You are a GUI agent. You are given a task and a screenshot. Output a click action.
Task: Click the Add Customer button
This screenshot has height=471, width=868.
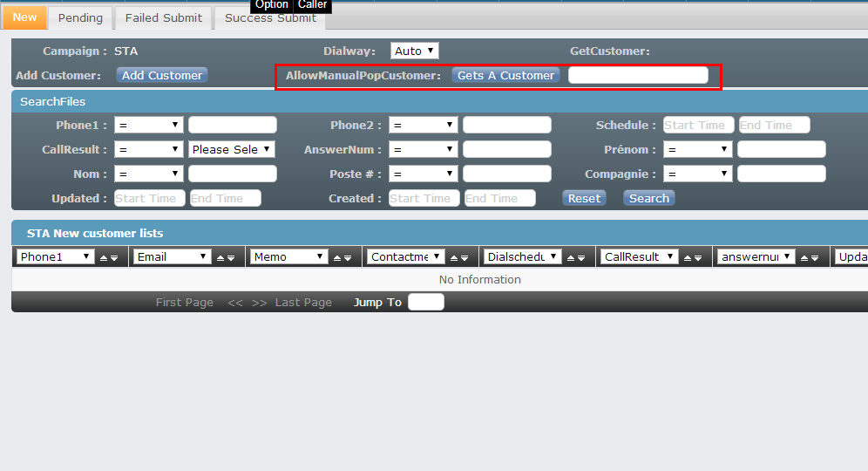[162, 76]
